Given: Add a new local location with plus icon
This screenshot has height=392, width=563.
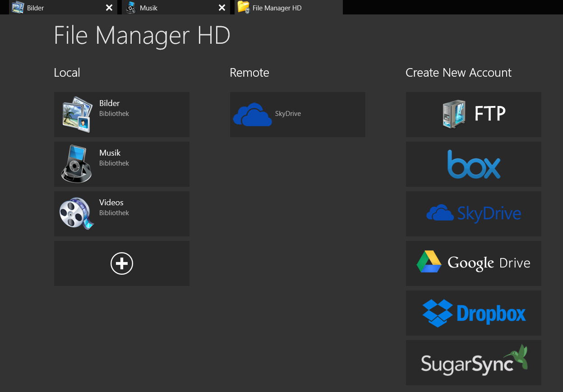Looking at the screenshot, I should tap(122, 263).
